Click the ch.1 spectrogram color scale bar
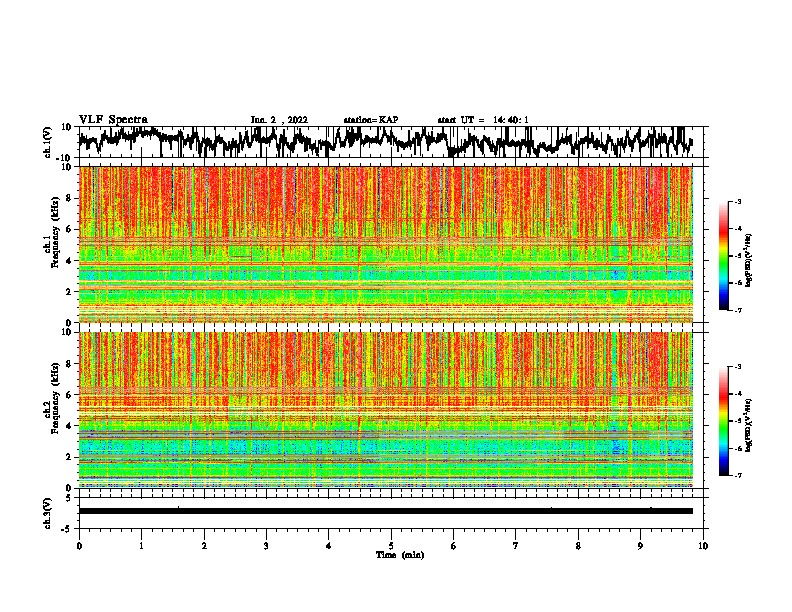 [723, 256]
